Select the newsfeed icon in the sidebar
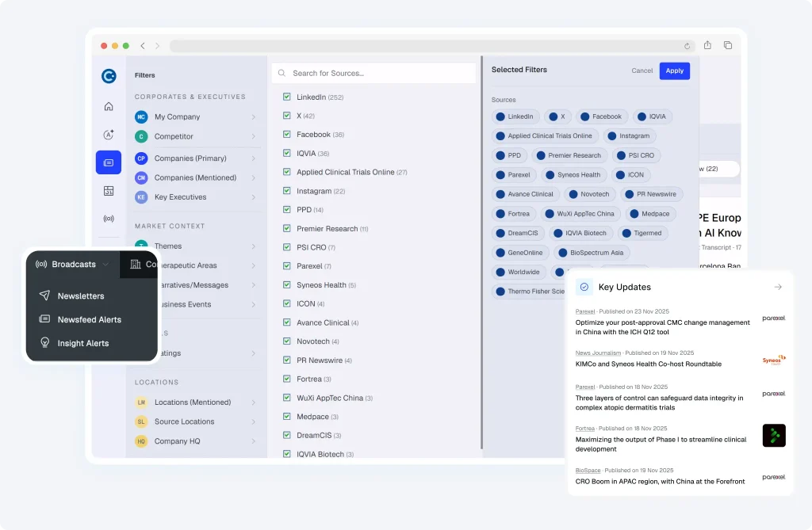Image resolution: width=812 pixels, height=530 pixels. [x=108, y=162]
